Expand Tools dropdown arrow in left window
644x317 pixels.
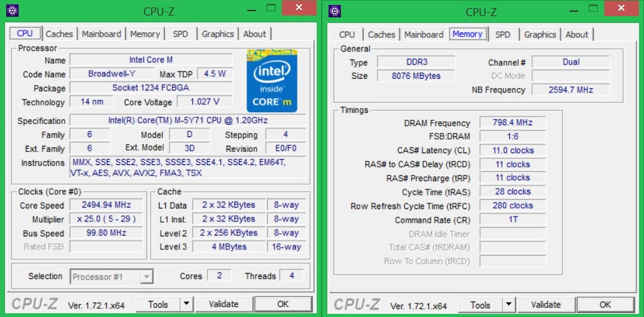[x=186, y=305]
